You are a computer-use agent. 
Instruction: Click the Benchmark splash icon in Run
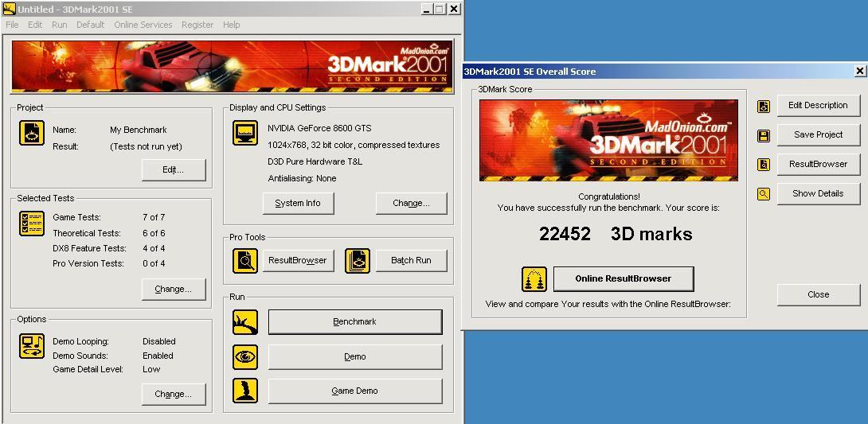(x=244, y=322)
